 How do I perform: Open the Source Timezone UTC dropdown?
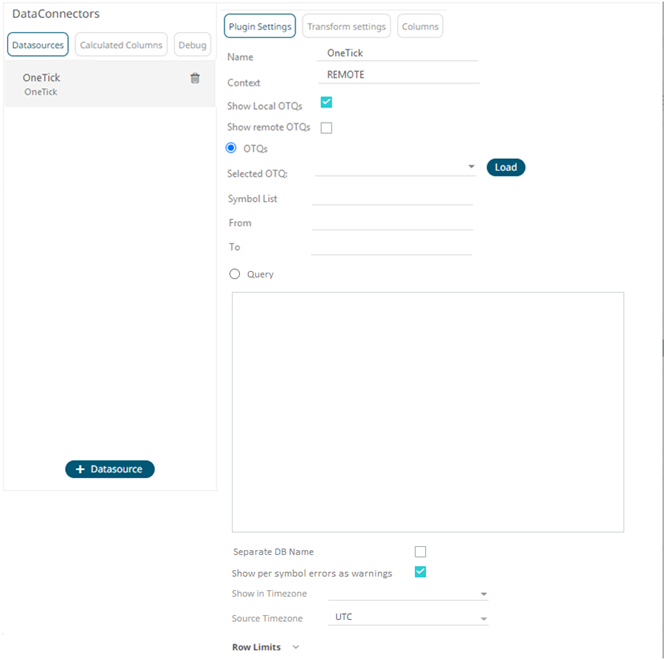pos(484,619)
